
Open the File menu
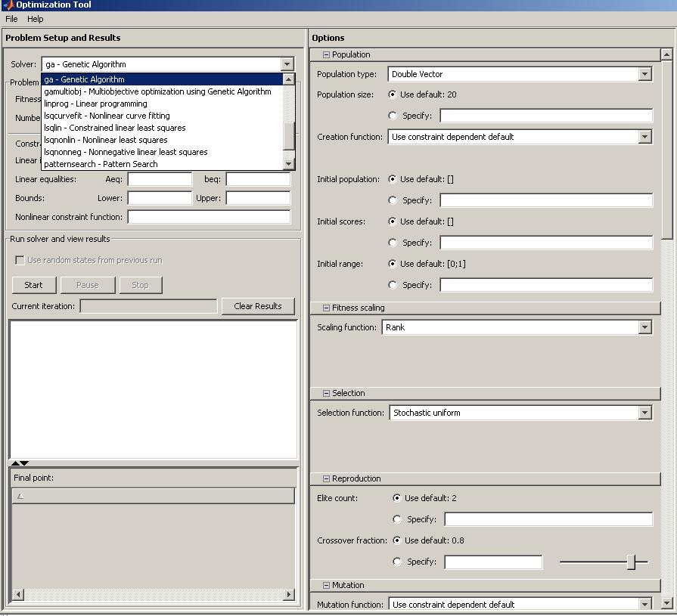[11, 19]
